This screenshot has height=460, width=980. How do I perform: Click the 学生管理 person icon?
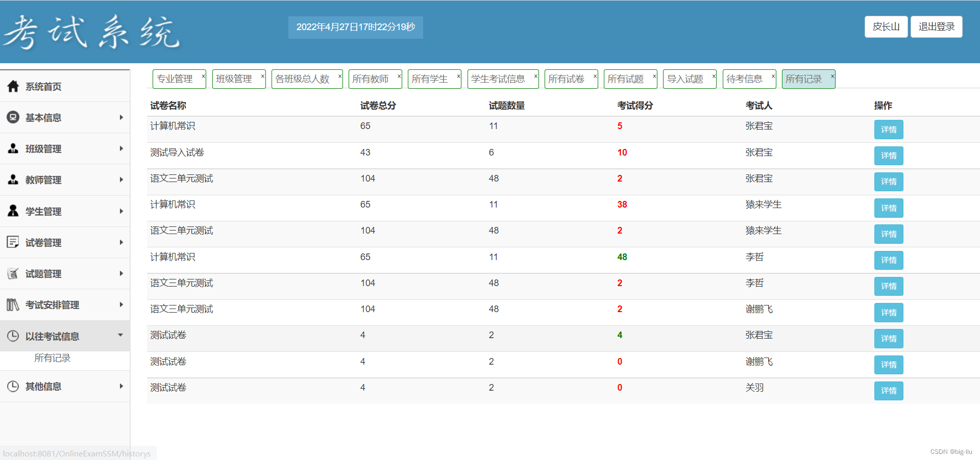(13, 211)
